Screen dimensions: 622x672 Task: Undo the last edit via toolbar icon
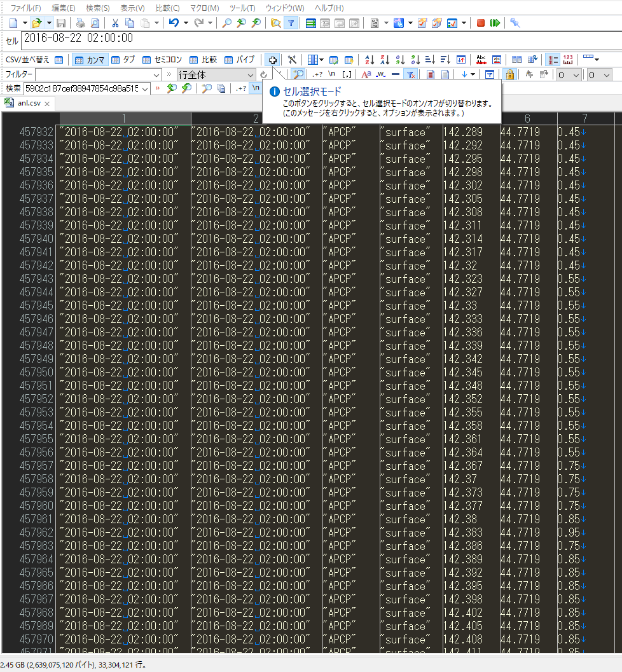173,23
